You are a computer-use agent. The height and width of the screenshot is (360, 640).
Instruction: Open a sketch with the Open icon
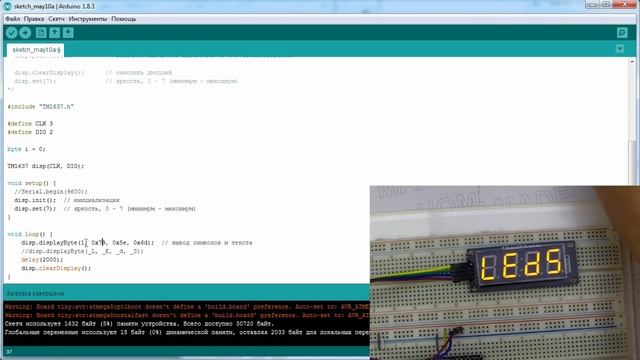tap(55, 33)
